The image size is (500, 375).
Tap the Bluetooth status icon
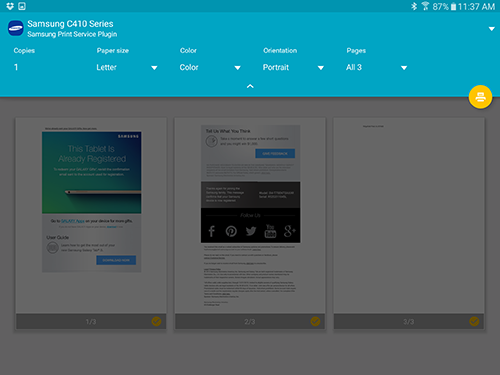click(x=414, y=6)
